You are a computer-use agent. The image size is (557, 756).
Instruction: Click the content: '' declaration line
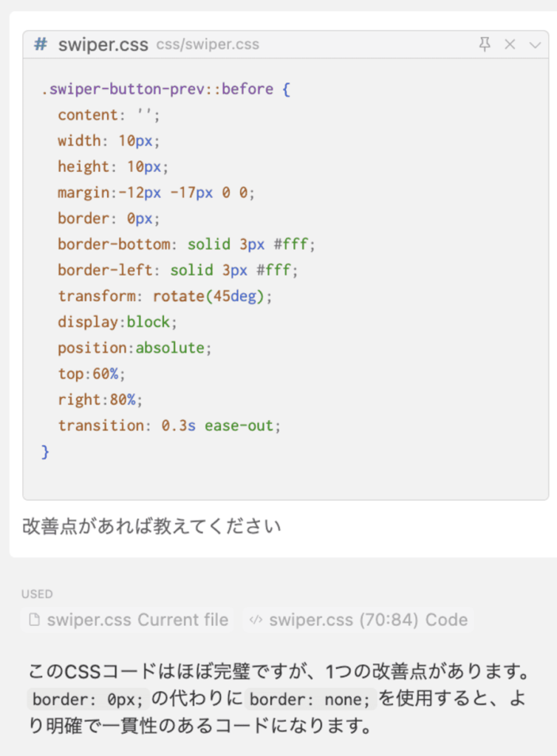(109, 114)
